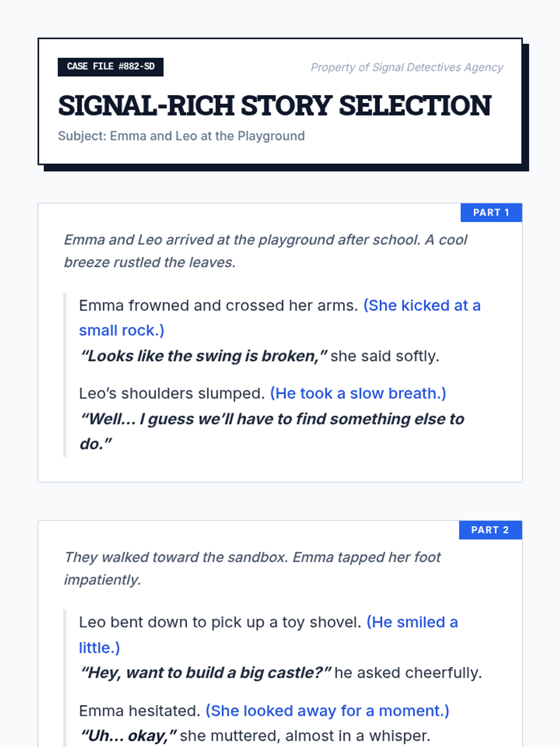Select the clue '(She looked away for a moment.)'
560x747 pixels.
pos(327,711)
